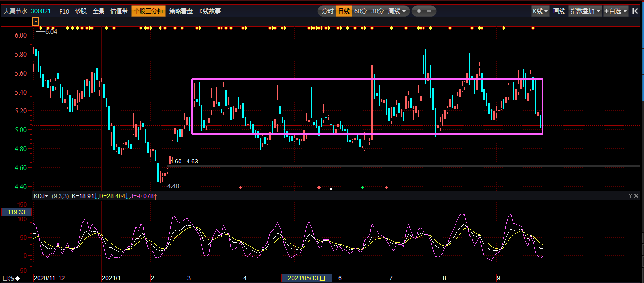Select the 30分 period option
This screenshot has height=283, width=644.
click(377, 11)
